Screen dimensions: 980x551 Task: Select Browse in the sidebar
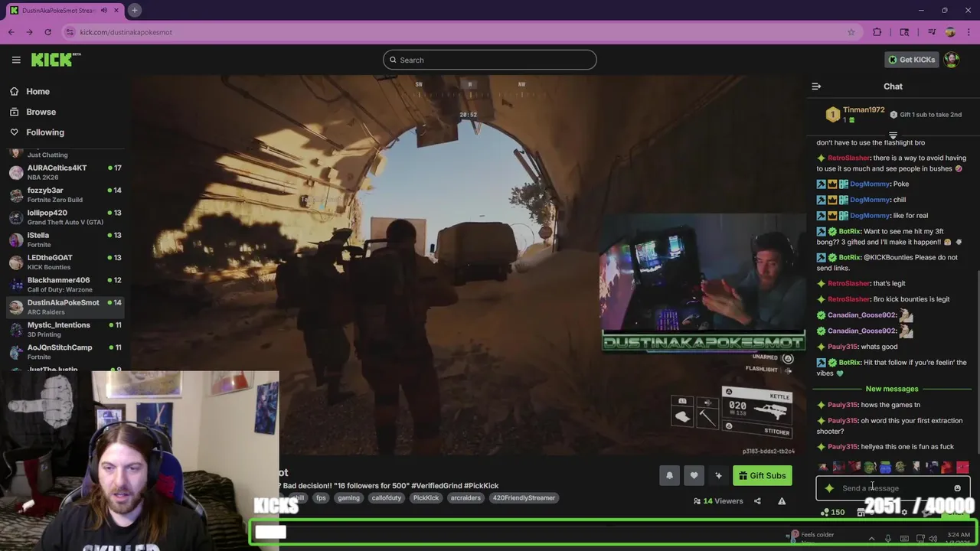(41, 112)
